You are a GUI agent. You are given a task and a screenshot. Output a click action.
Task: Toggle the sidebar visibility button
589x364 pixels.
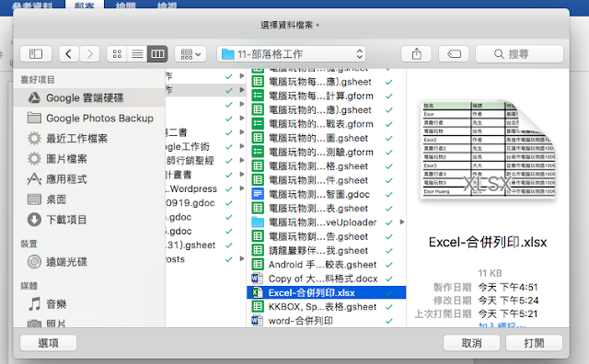[x=36, y=54]
